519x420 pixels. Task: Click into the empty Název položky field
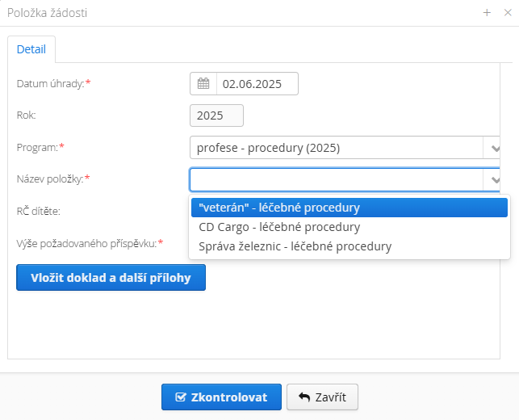337,179
